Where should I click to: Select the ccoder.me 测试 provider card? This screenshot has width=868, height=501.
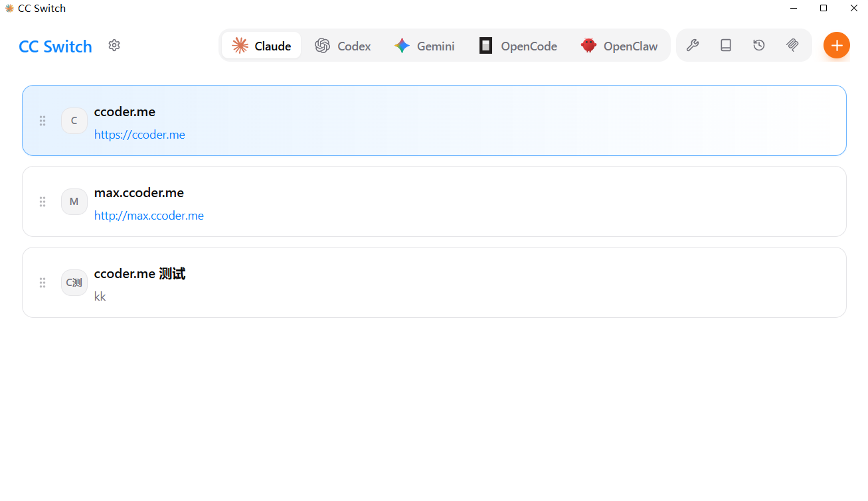click(x=465, y=283)
